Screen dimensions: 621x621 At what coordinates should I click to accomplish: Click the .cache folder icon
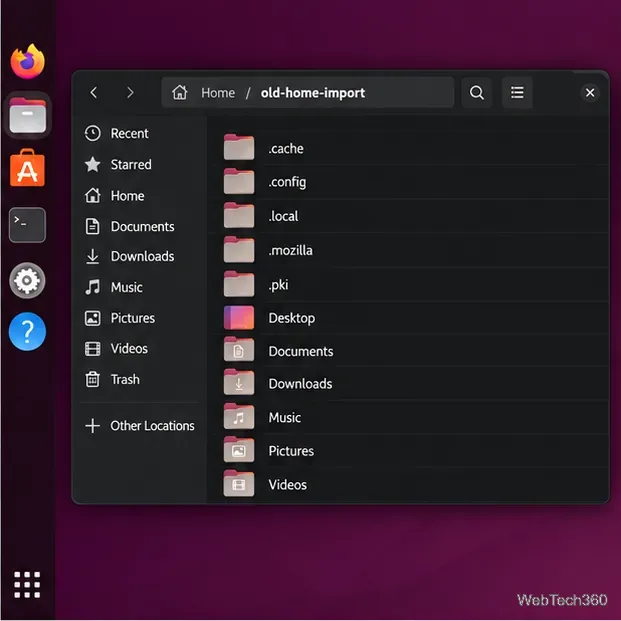pos(239,147)
